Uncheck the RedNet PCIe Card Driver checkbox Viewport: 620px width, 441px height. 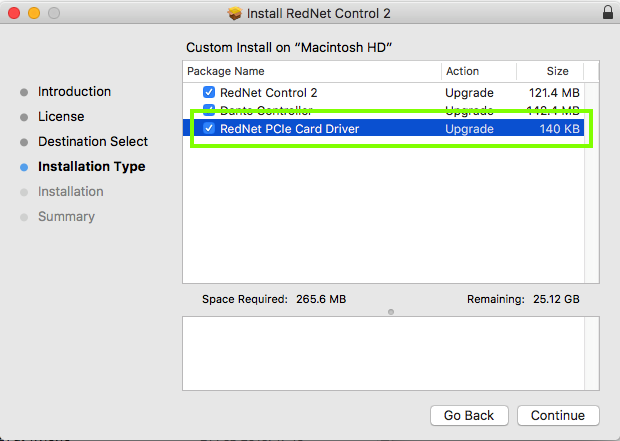tap(209, 129)
